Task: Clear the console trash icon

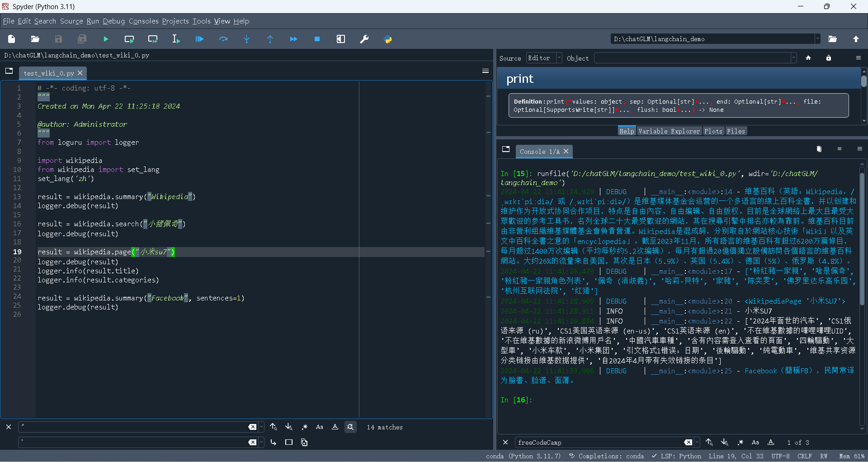Action: coord(819,149)
